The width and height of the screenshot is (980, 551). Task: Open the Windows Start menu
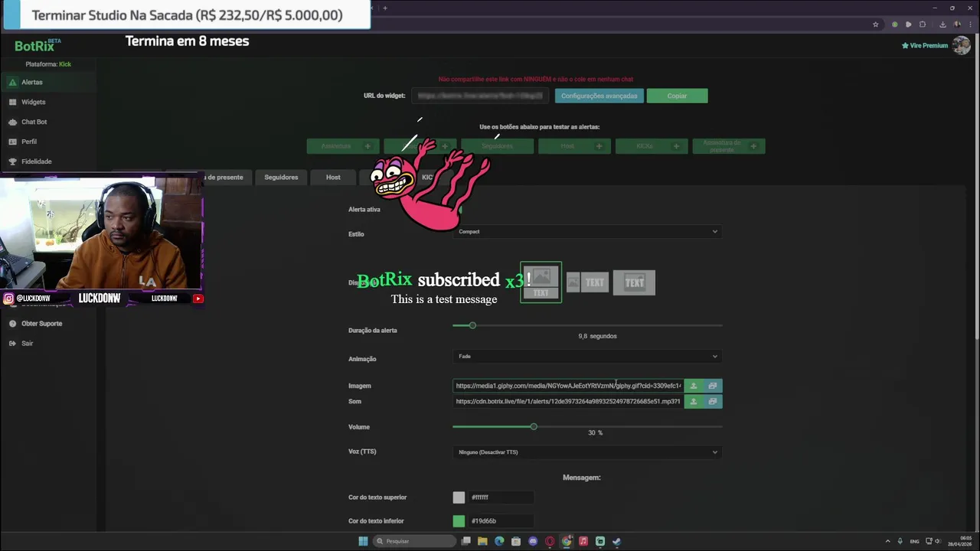coord(363,541)
